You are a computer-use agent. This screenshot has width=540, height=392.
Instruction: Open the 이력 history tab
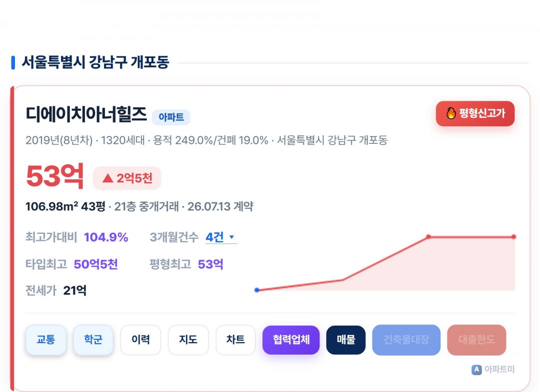point(140,340)
